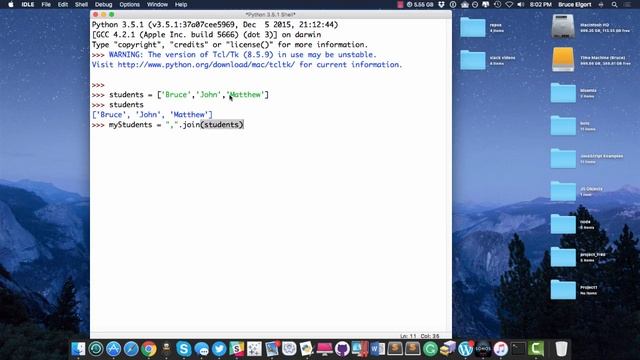
Task: Open the Bruce Elgort user menu
Action: pyautogui.click(x=575, y=4)
